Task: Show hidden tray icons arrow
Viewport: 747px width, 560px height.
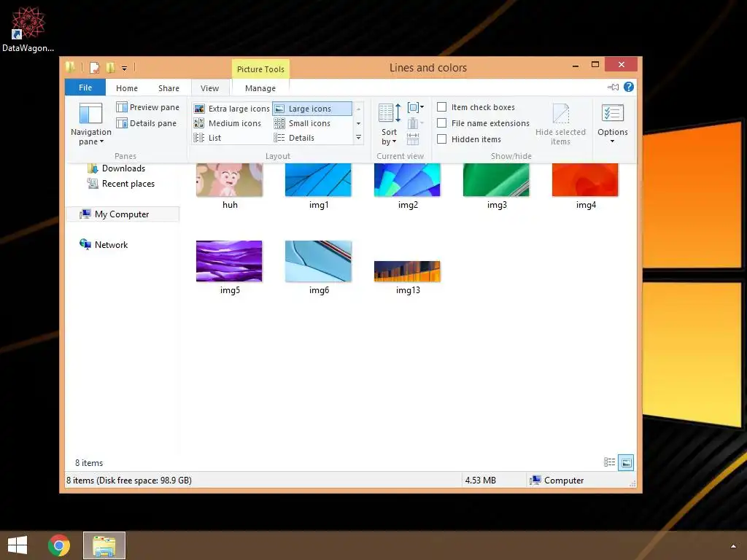Action: point(733,546)
